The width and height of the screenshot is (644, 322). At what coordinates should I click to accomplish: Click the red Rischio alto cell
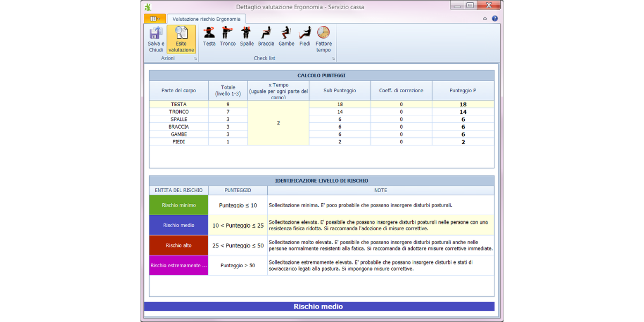179,245
